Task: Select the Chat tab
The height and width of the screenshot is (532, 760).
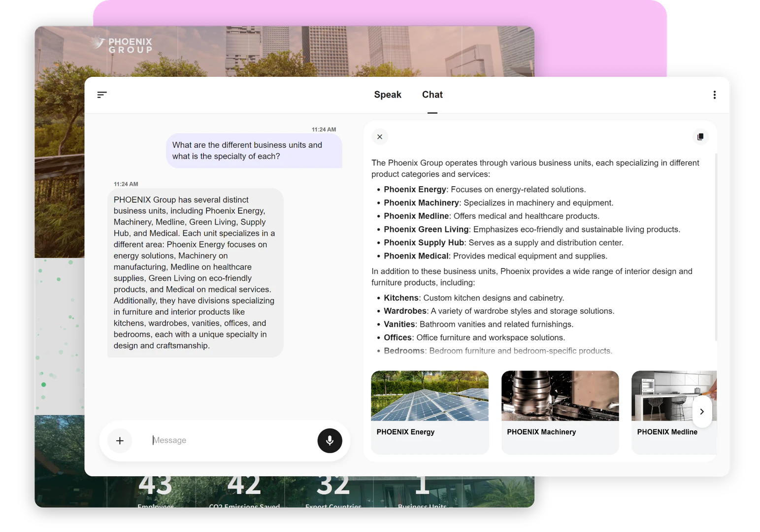Action: pos(432,95)
